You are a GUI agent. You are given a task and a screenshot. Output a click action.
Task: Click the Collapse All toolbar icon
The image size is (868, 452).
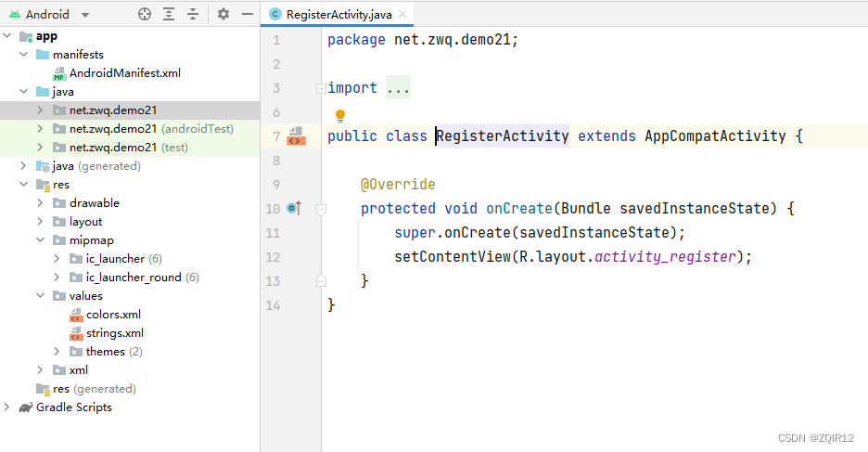click(193, 15)
